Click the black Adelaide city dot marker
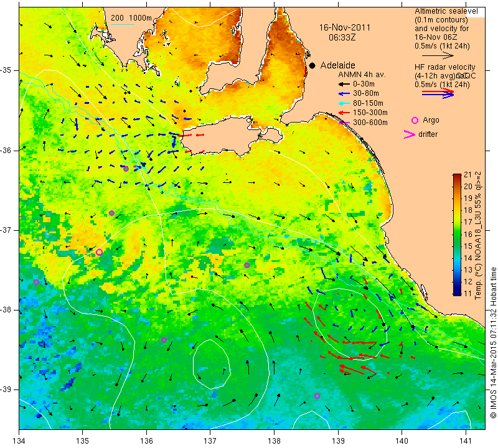The width and height of the screenshot is (498, 448). [312, 65]
